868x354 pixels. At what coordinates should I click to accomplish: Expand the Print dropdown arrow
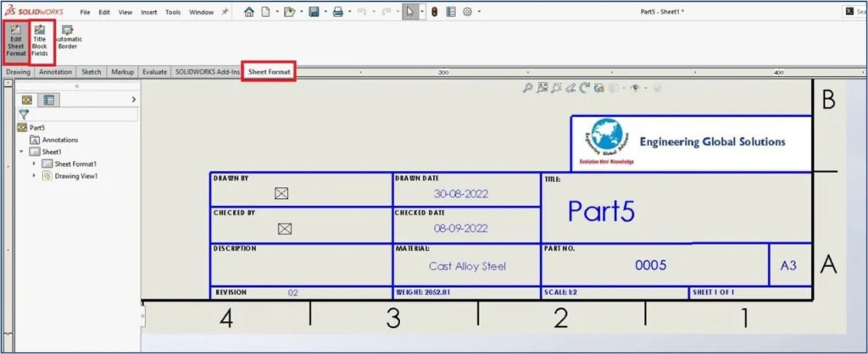[x=349, y=12]
